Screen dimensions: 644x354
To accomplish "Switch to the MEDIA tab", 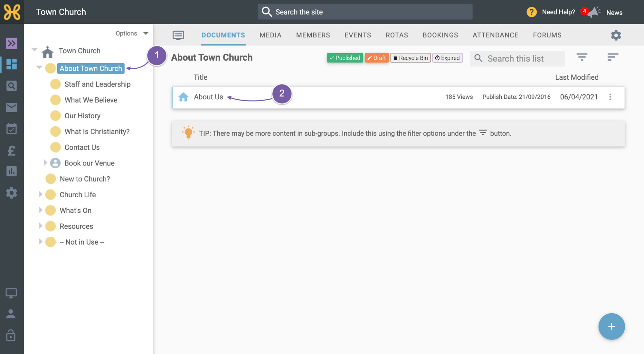I will tap(270, 35).
